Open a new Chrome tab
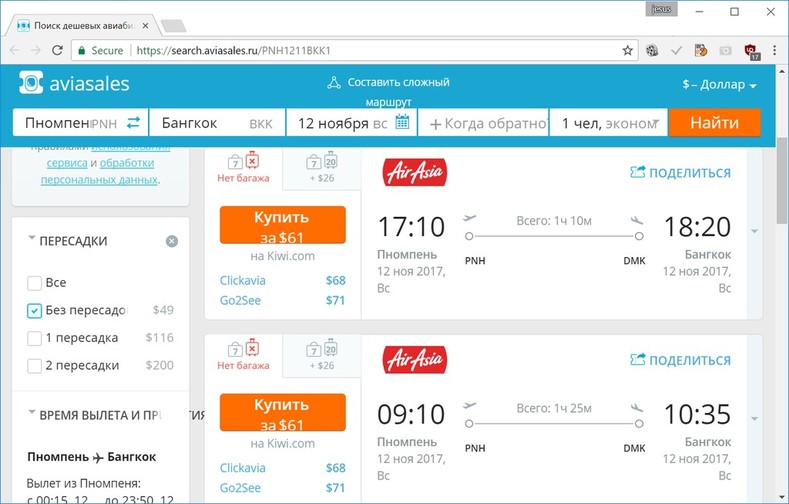Image resolution: width=789 pixels, height=504 pixels. (x=174, y=25)
